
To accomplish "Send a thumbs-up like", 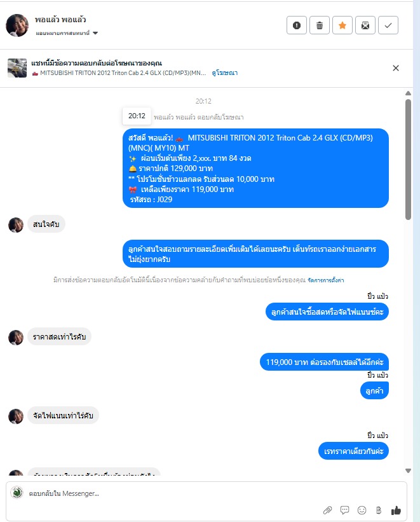I will (x=396, y=510).
